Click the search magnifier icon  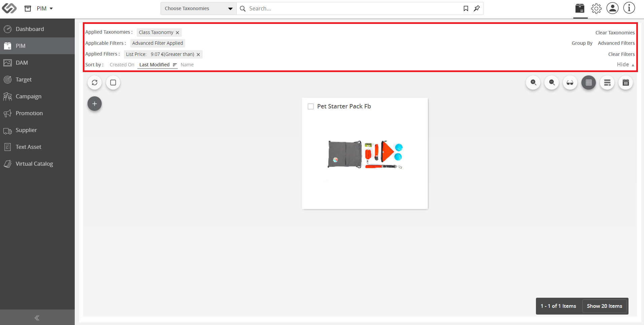tap(242, 8)
